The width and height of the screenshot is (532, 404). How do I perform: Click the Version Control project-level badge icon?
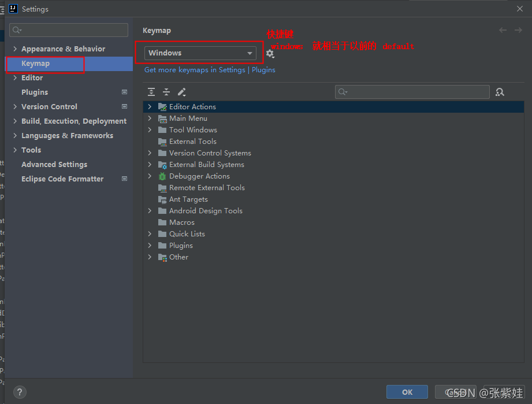coord(125,106)
